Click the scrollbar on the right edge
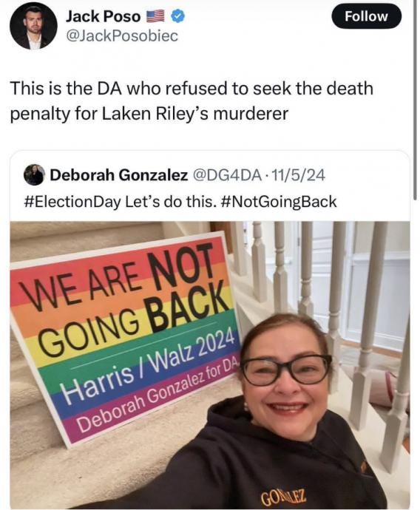420x510 pixels. (x=415, y=99)
